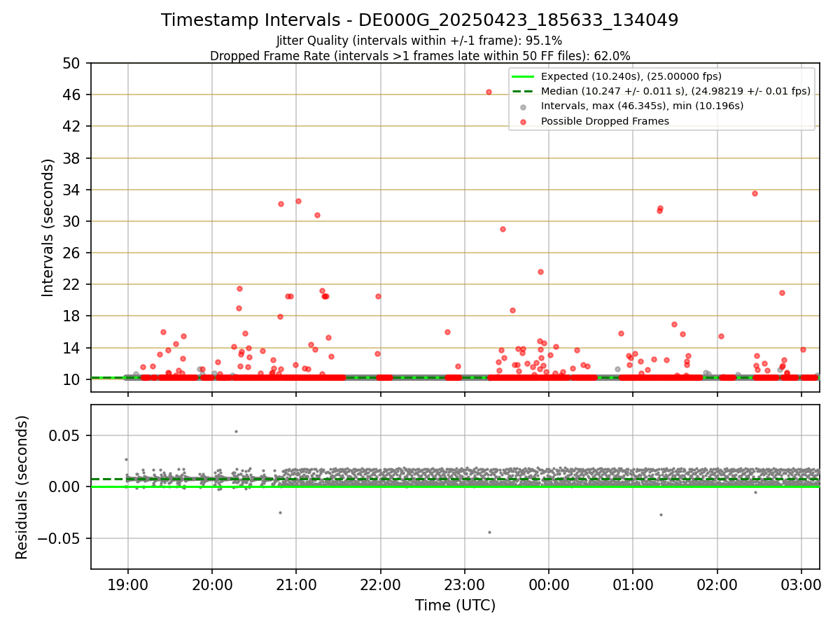
Task: Click the 19:00 x-axis tick label
Action: [x=127, y=584]
